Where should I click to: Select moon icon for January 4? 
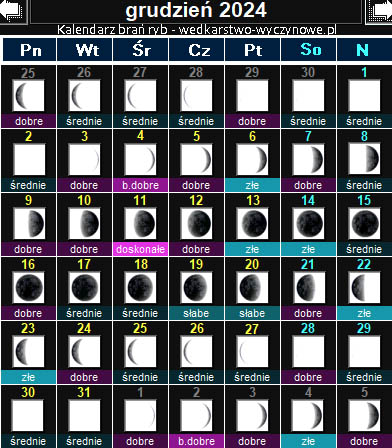click(308, 416)
